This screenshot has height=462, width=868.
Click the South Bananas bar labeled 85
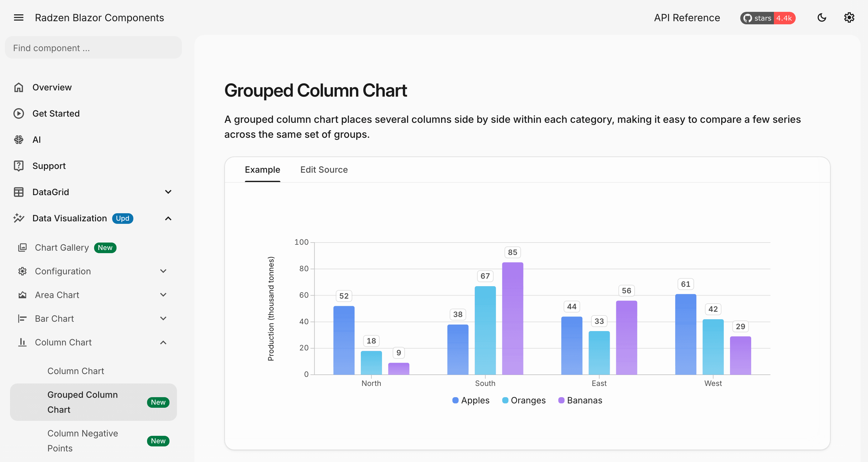pyautogui.click(x=513, y=318)
